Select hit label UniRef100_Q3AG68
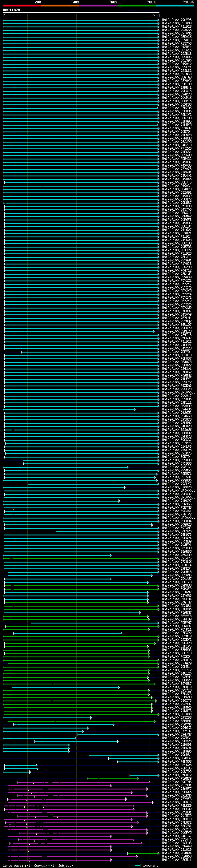 pos(176,856)
